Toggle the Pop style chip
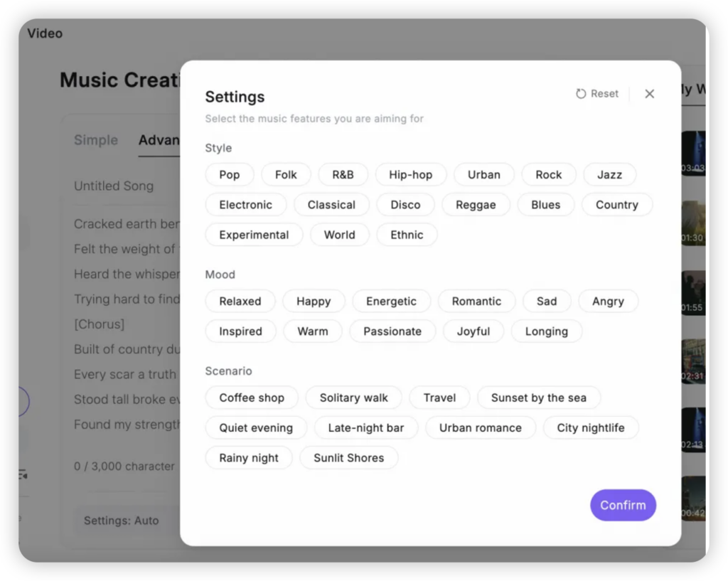 click(x=230, y=175)
